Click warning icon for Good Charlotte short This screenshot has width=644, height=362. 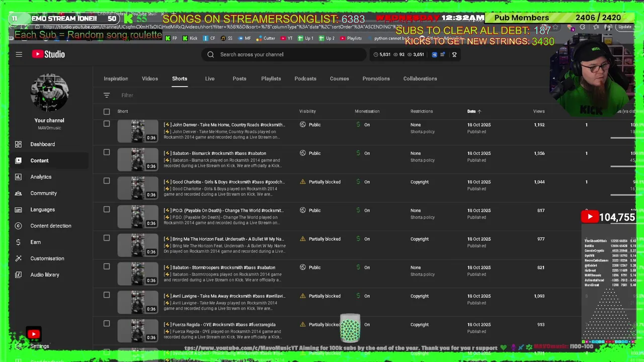[302, 182]
